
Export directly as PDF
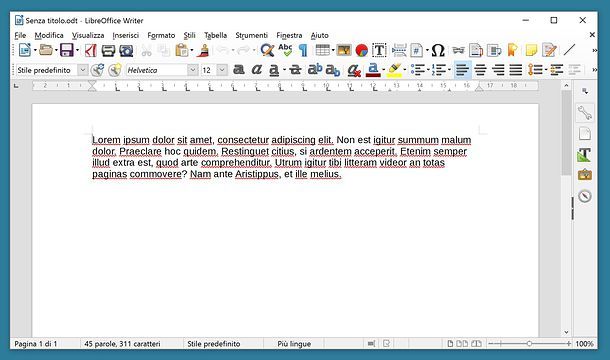(91, 50)
